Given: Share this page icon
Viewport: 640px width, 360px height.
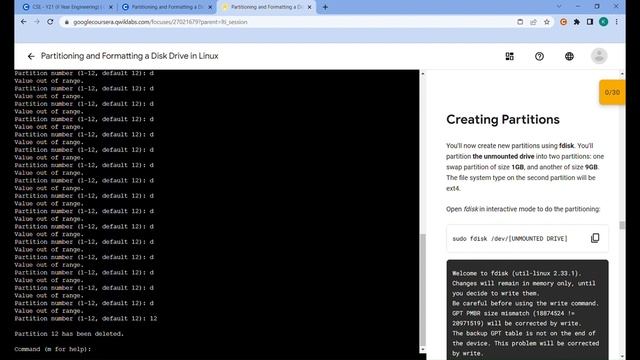Looking at the screenshot, I should click(x=533, y=22).
